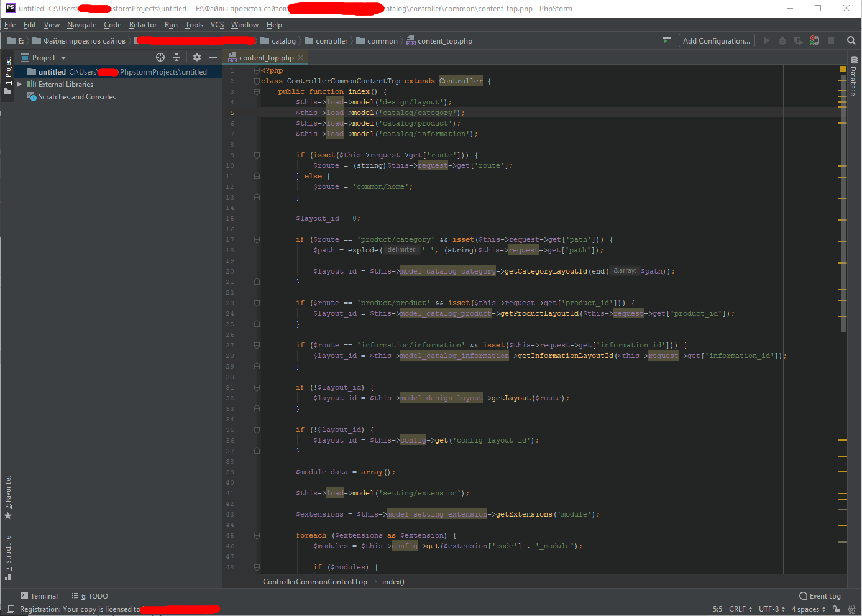The image size is (862, 616).
Task: Click content_top.php in navigation bar
Action: [x=439, y=40]
